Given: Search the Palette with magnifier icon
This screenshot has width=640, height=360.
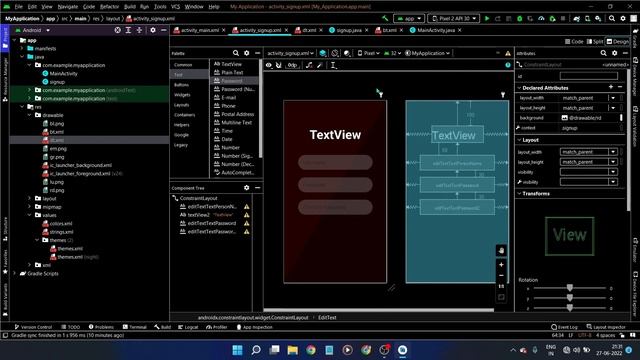Looking at the screenshot, I should [236, 53].
